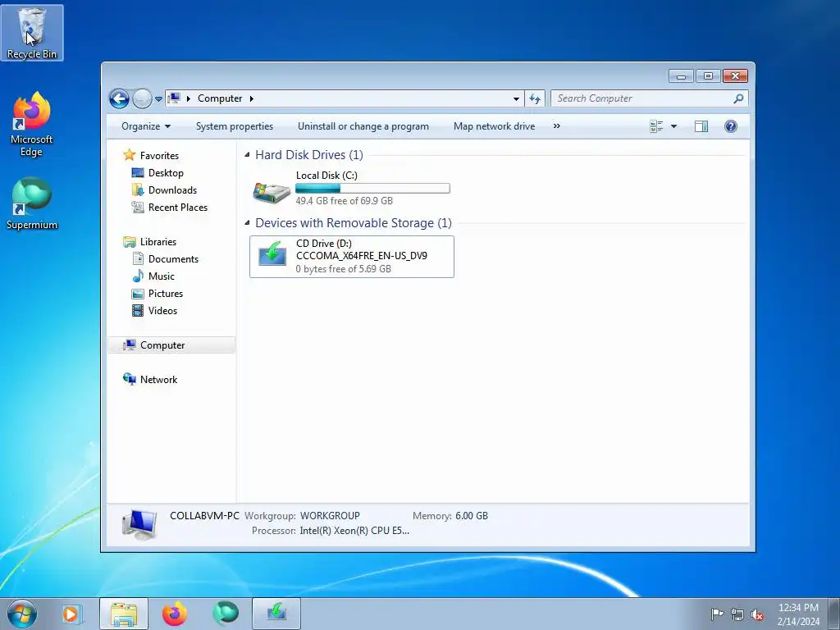
Task: Click the Computer icon in address bar
Action: pyautogui.click(x=174, y=98)
